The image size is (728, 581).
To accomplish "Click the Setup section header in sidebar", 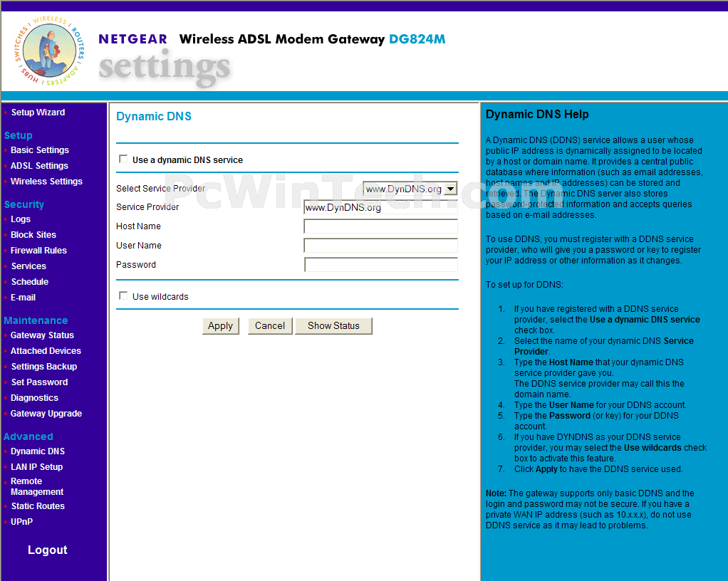I will pos(18,135).
